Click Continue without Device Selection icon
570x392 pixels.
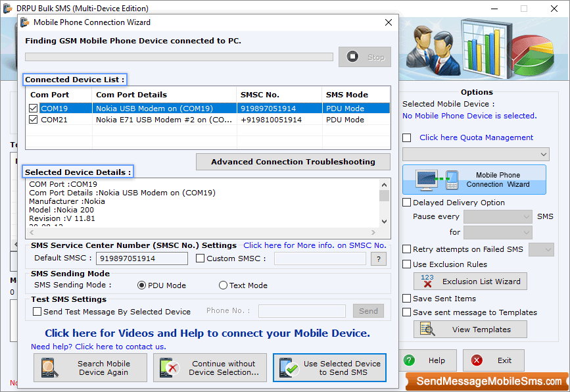click(170, 368)
